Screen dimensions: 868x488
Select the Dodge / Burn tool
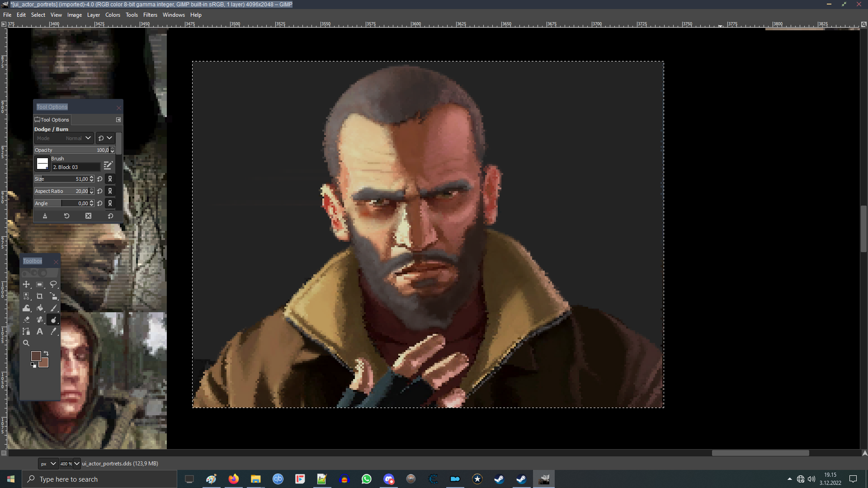click(x=53, y=319)
